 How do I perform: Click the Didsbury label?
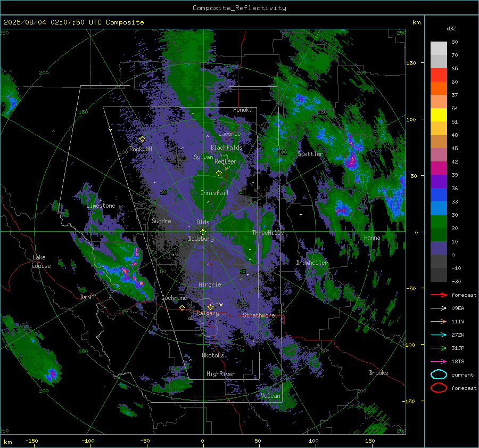click(x=201, y=239)
